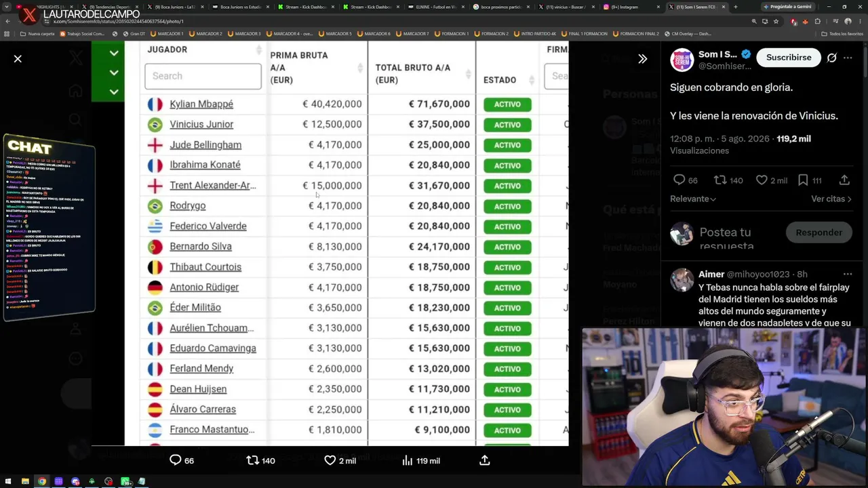Collapse the tweet sidebar with the double-chevron icon
Screen dimensions: 868x488
click(x=642, y=59)
